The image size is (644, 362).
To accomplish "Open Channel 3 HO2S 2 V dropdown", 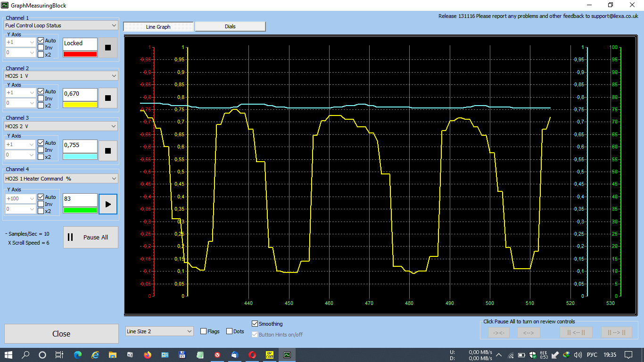I will pos(61,126).
